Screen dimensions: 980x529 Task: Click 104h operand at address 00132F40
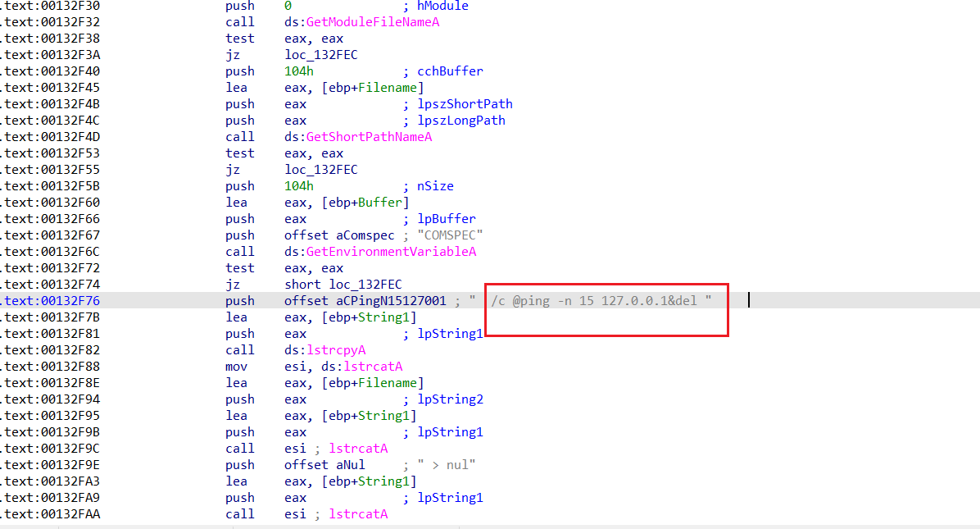pos(299,71)
